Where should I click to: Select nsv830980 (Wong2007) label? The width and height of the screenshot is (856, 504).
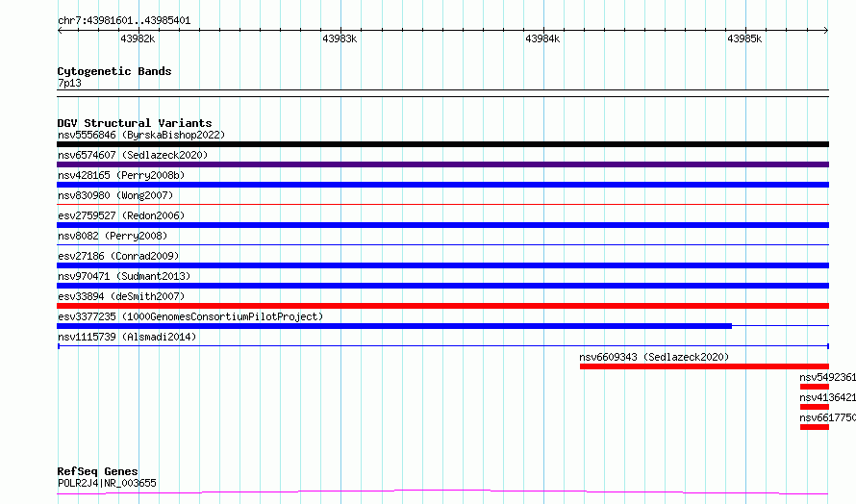click(115, 195)
